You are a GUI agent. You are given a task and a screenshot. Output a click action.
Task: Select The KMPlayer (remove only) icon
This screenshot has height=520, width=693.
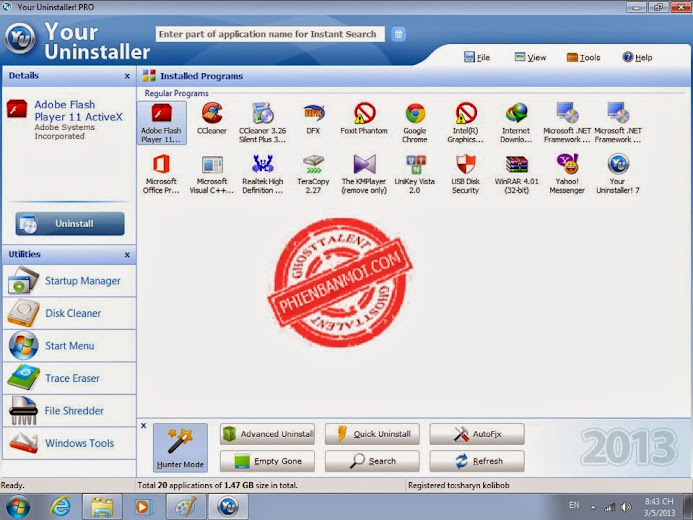pos(364,174)
